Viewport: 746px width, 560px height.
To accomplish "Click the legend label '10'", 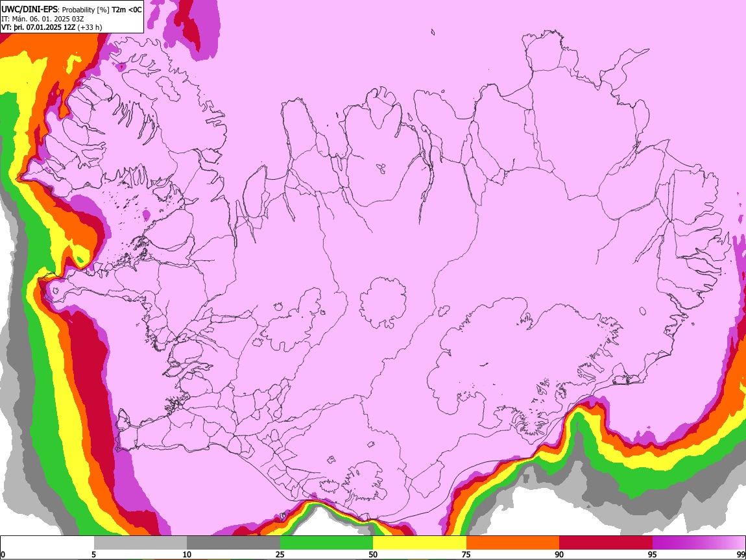I will (x=187, y=554).
